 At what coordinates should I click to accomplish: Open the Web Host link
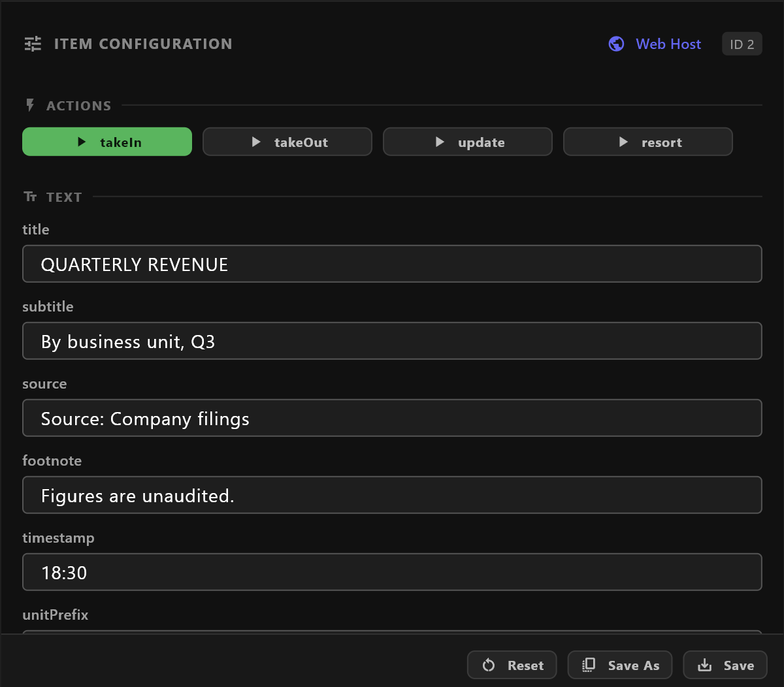tap(668, 44)
